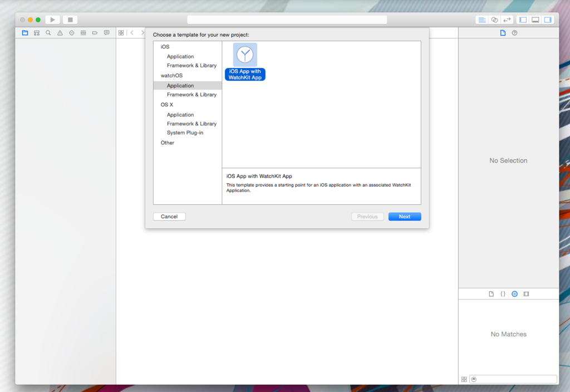Click the Previous button
The height and width of the screenshot is (392, 570).
click(367, 217)
